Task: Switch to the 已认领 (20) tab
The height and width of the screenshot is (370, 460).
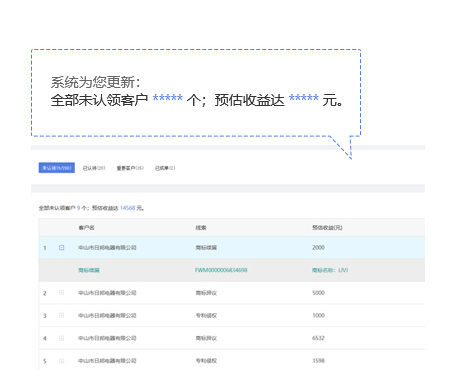Action: tap(94, 168)
